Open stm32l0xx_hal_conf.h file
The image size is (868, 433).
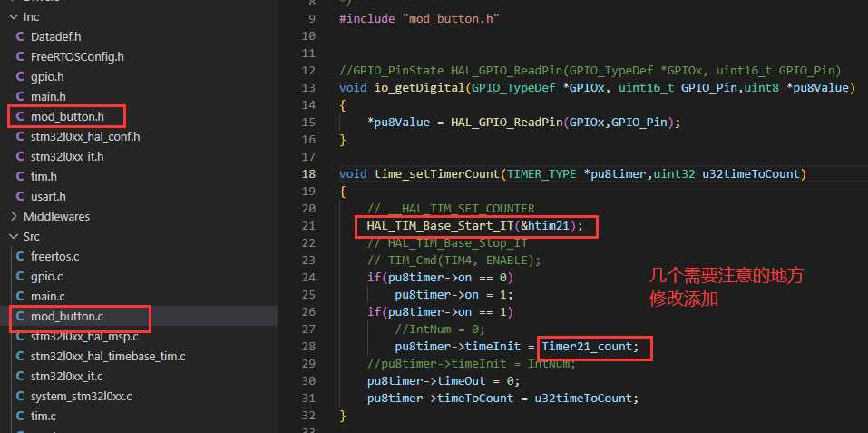tap(85, 136)
